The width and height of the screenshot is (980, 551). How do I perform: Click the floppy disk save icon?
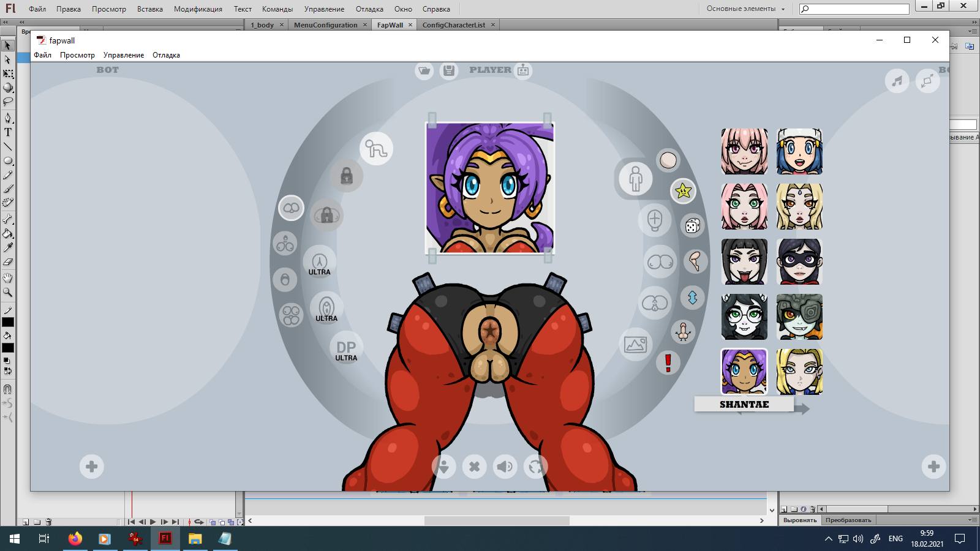tap(449, 70)
